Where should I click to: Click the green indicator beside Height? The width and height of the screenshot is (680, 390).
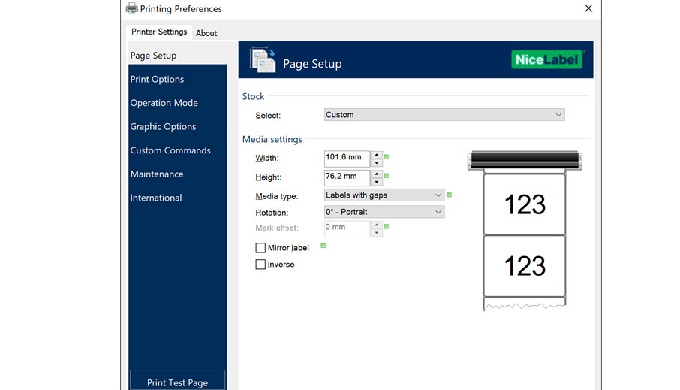[x=386, y=176]
